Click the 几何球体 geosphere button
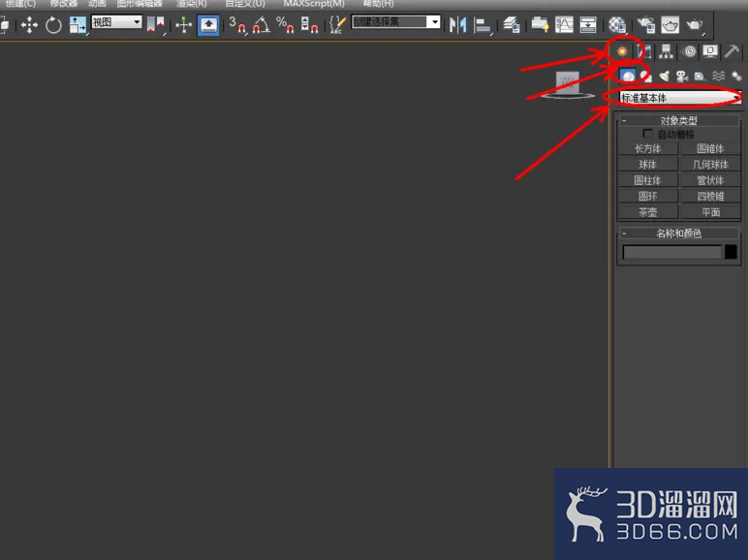Screen dimensions: 748x560 [x=710, y=165]
